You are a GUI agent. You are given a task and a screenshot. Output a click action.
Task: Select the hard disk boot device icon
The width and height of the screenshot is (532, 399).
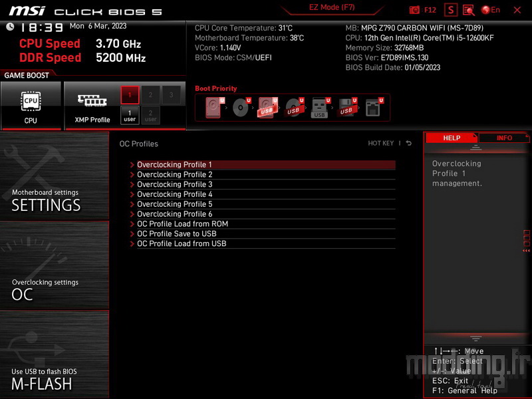pyautogui.click(x=215, y=108)
